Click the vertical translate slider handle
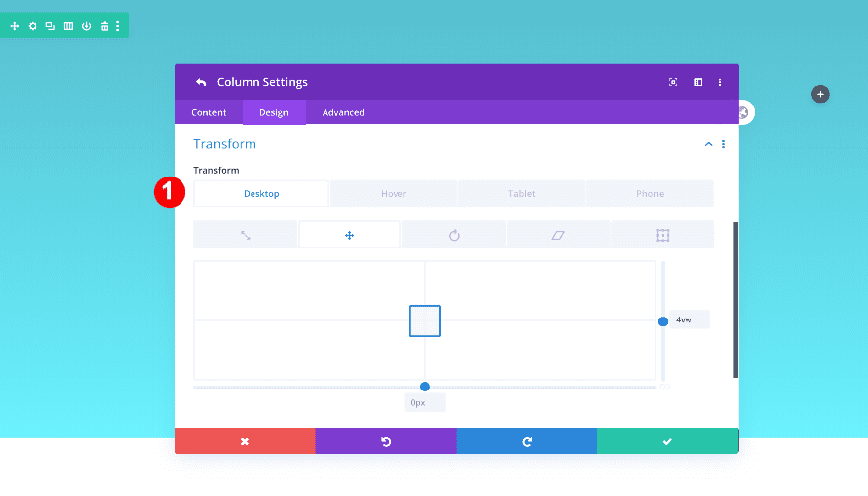This screenshot has width=868, height=496. [663, 321]
